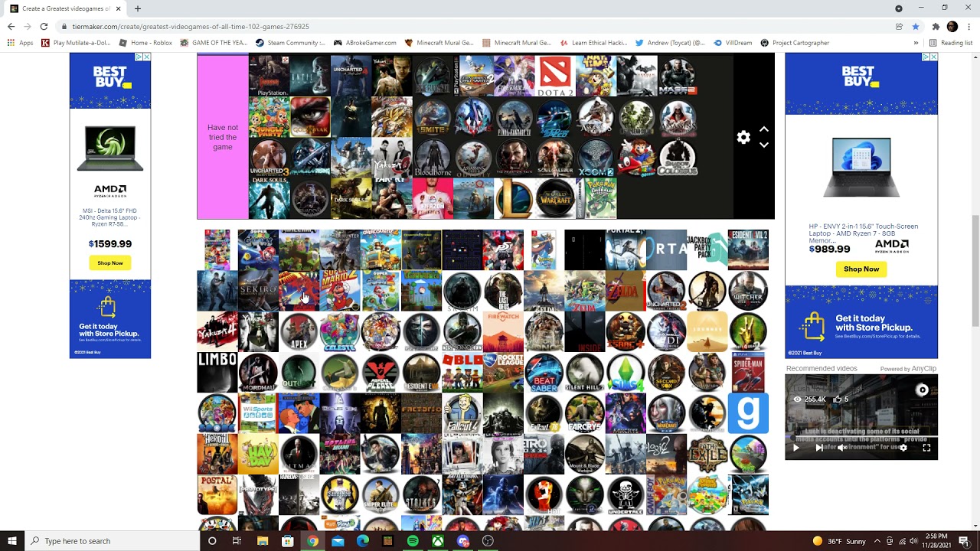Open Spotify from the Windows taskbar
This screenshot has width=980, height=551.
tap(413, 541)
